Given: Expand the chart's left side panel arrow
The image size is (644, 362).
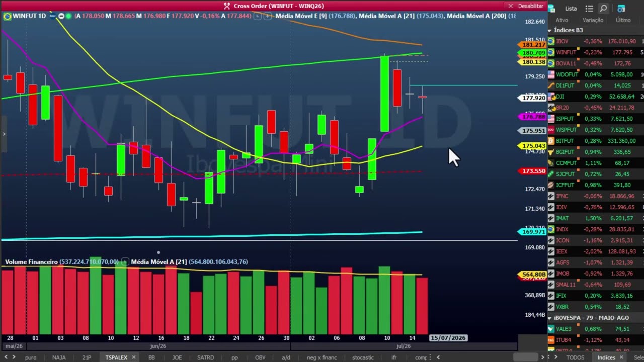Looking at the screenshot, I should pyautogui.click(x=4, y=134).
